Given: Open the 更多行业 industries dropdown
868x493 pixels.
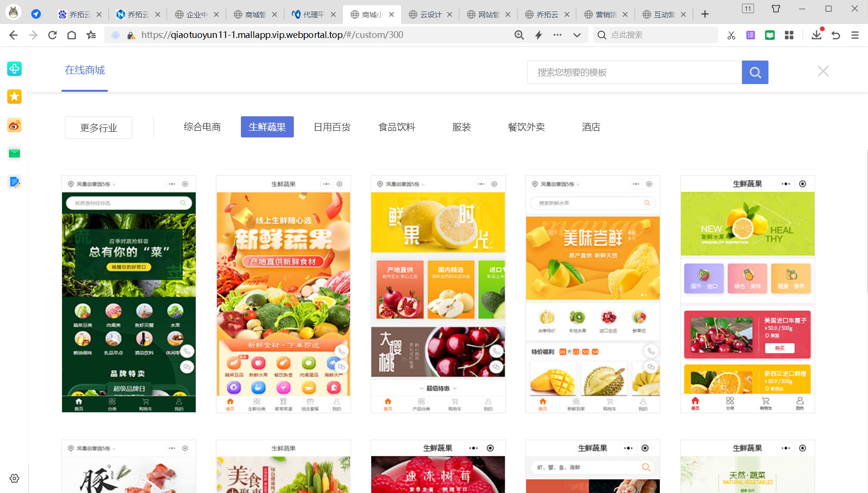Looking at the screenshot, I should tap(99, 128).
